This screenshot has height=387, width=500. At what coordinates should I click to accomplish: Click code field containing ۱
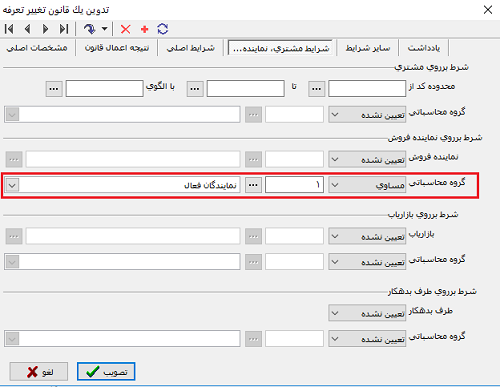(x=294, y=185)
